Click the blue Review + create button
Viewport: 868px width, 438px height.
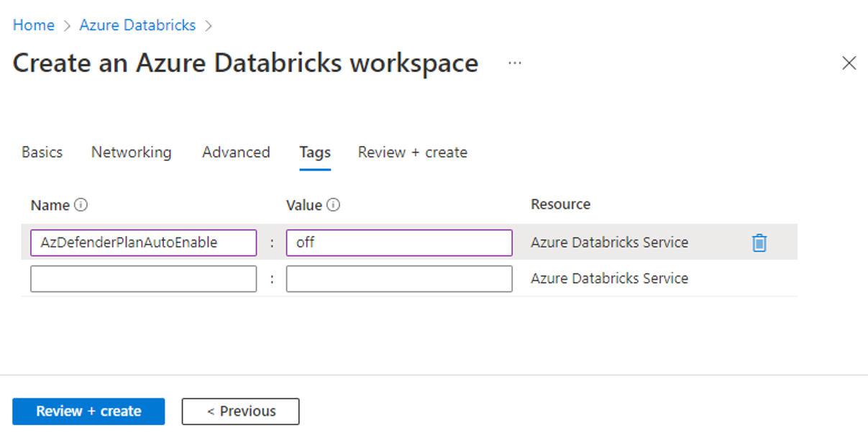[88, 411]
